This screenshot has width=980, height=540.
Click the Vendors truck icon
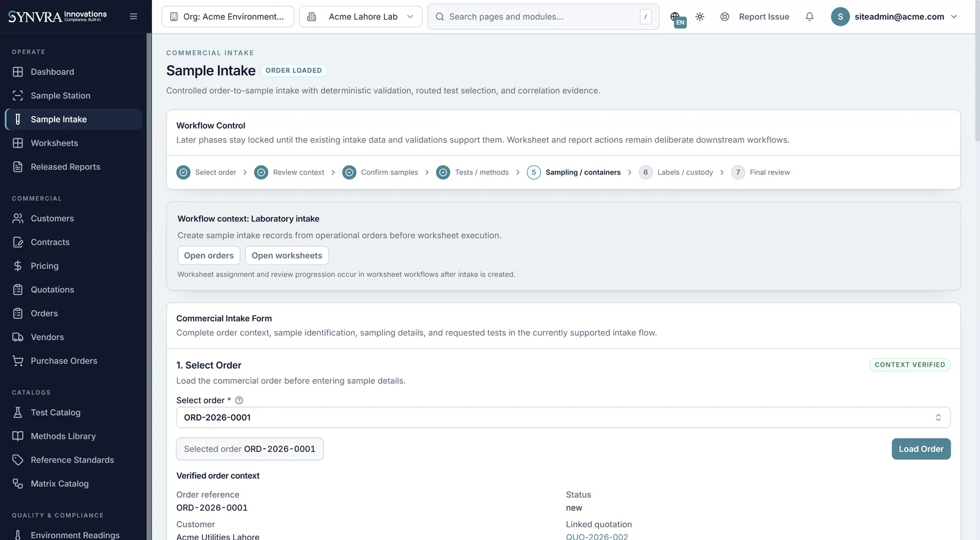click(x=18, y=337)
